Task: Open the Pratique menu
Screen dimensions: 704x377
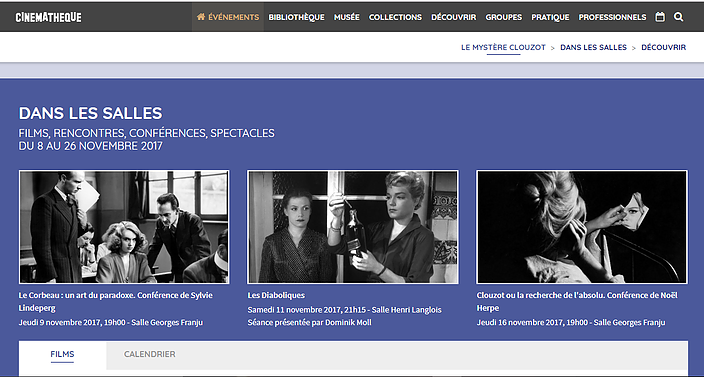Action: click(550, 17)
